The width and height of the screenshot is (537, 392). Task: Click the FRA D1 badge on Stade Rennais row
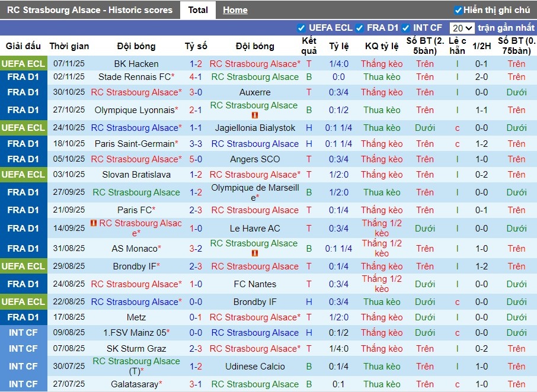(x=23, y=76)
